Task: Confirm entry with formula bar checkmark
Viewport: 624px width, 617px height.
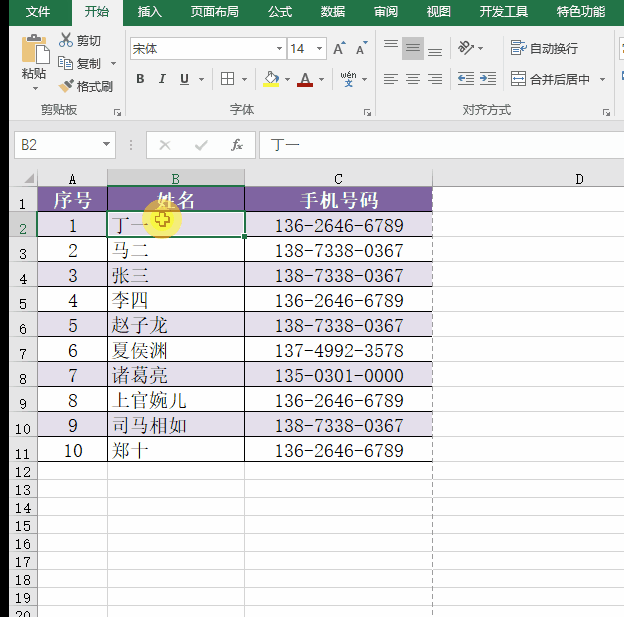Action: pos(201,145)
